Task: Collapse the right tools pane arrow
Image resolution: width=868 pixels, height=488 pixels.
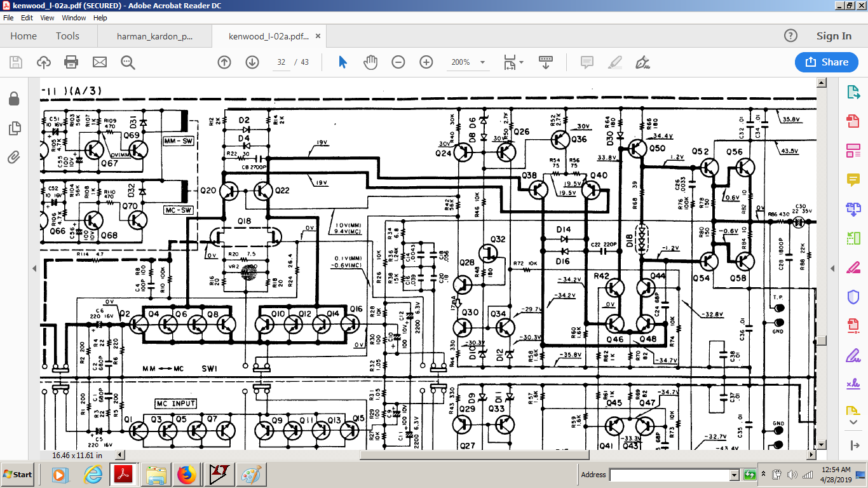Action: pos(832,269)
